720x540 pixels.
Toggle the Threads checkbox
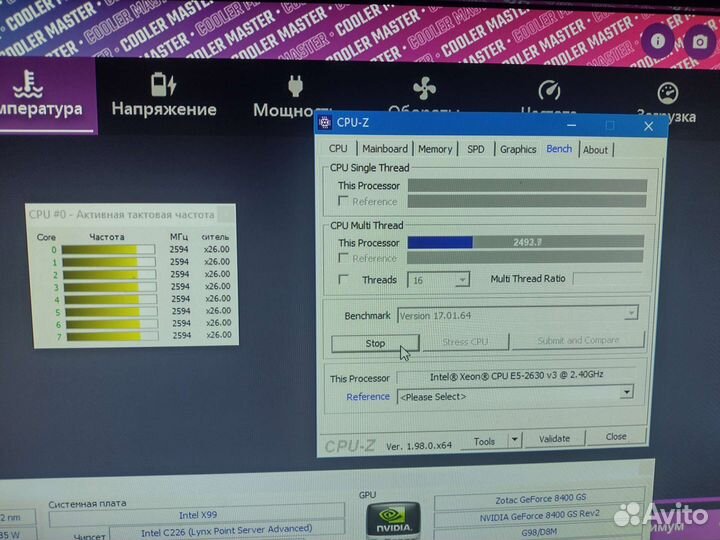tap(343, 279)
